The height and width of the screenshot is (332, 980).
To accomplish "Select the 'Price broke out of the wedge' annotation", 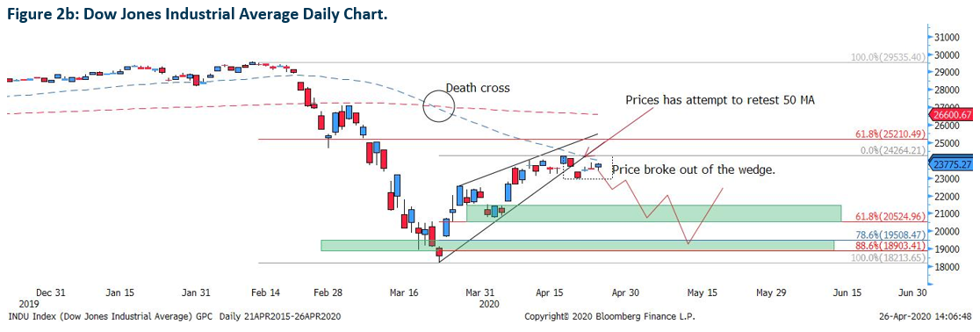I will (693, 170).
